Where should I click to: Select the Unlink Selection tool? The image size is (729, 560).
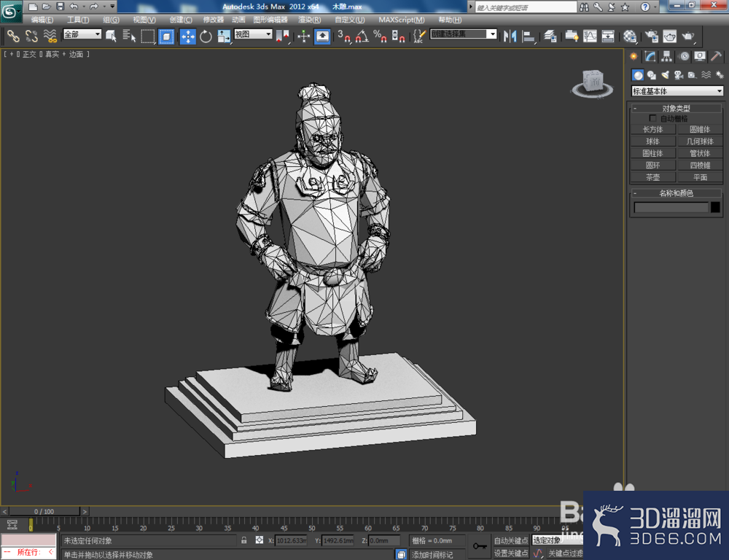(31, 36)
